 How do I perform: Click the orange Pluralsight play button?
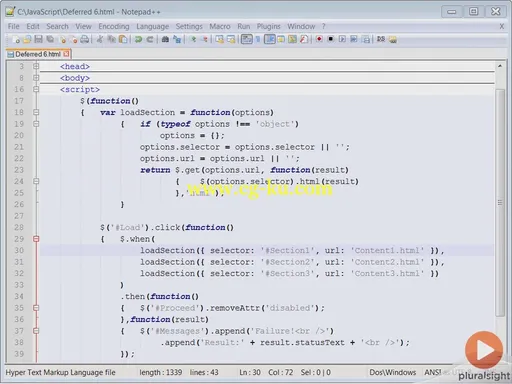coord(484,350)
